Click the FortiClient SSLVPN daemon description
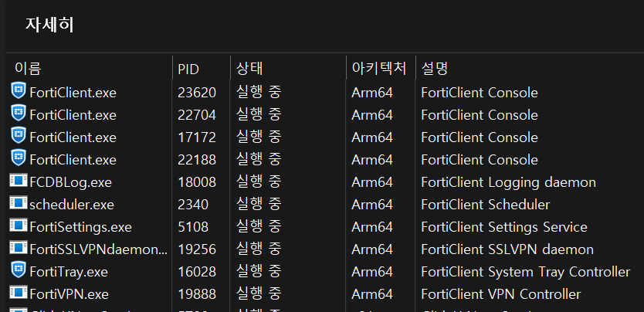Screen dimensions: 644x312 pyautogui.click(x=507, y=249)
